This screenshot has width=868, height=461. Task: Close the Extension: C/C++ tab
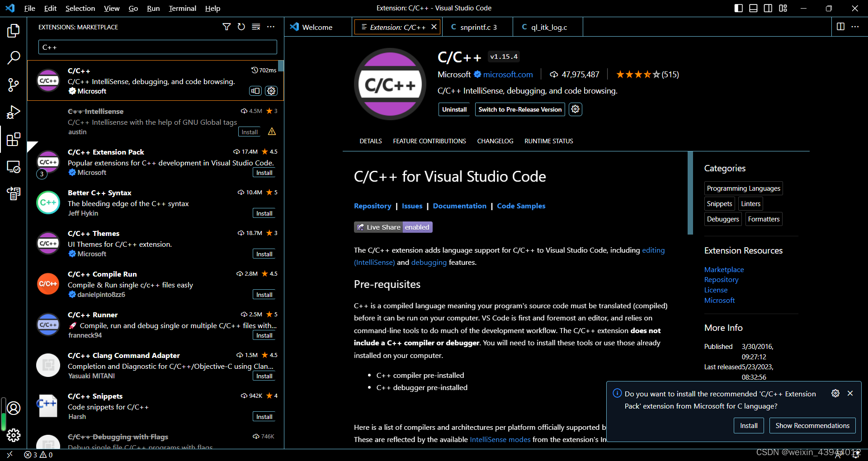tap(434, 27)
